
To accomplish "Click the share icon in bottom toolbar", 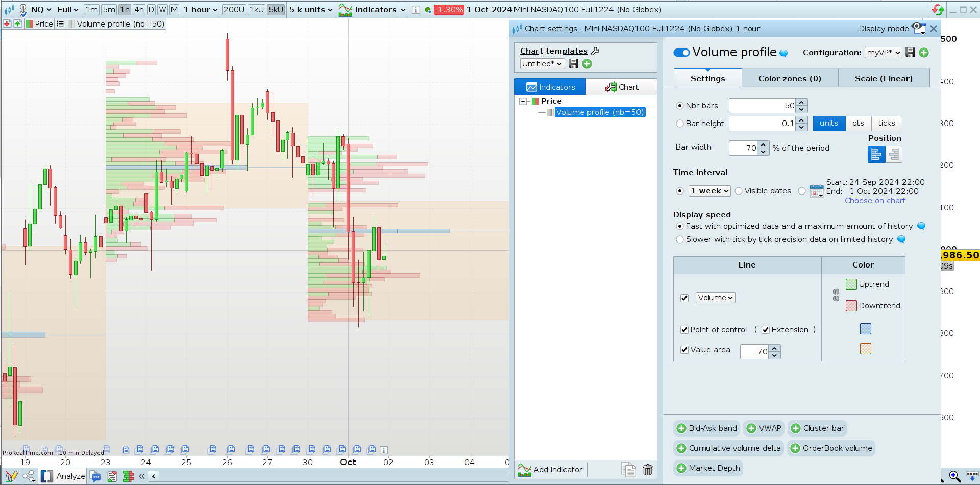I will [29, 476].
